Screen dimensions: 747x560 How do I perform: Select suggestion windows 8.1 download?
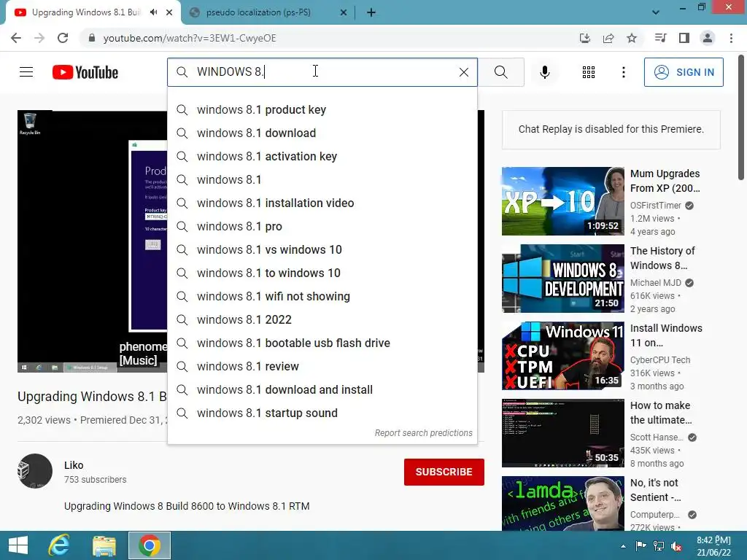(322, 133)
